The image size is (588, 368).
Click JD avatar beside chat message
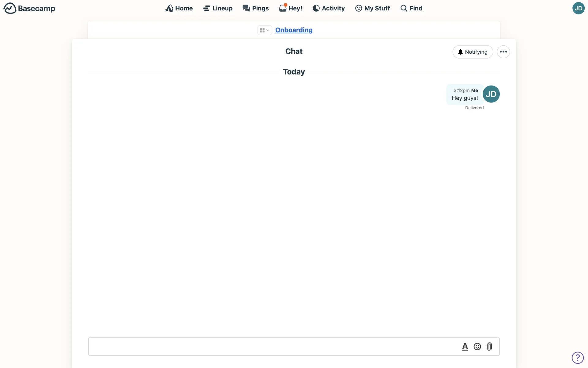[x=491, y=94]
